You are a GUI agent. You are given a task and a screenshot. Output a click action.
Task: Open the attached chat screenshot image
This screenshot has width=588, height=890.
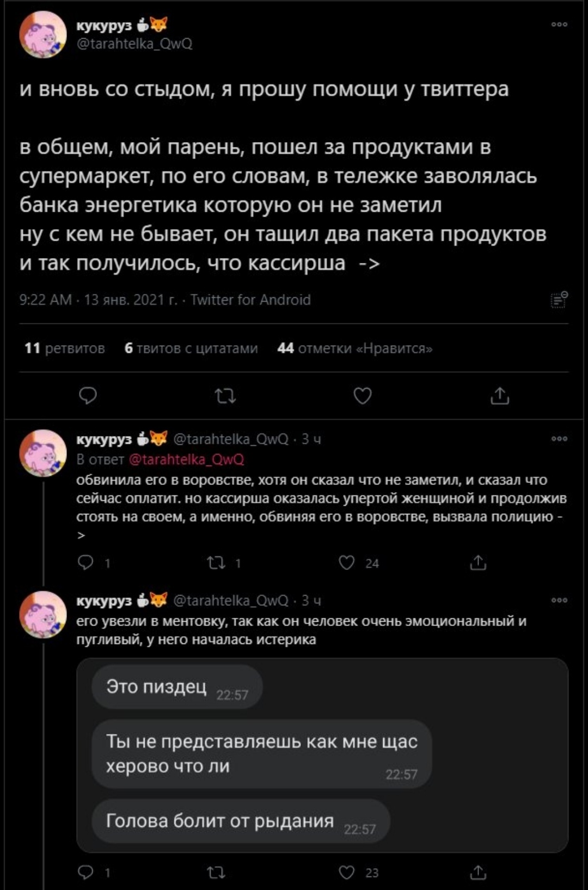click(x=322, y=755)
